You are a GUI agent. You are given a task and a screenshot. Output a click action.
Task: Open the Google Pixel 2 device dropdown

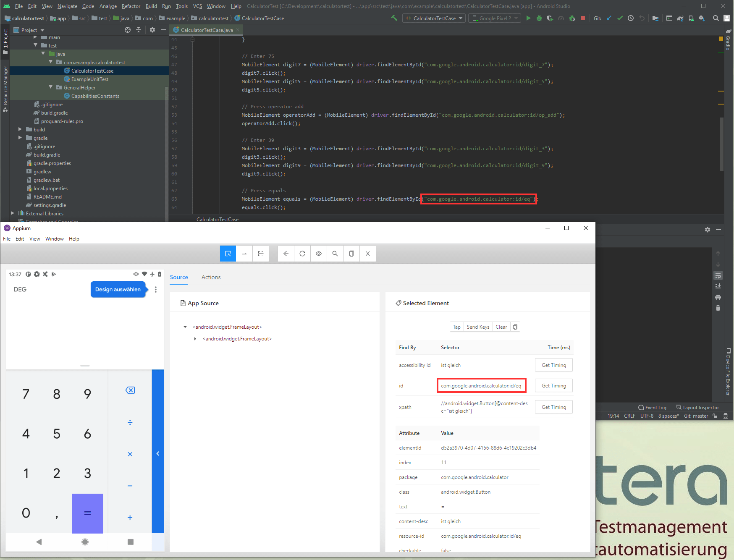pyautogui.click(x=494, y=18)
